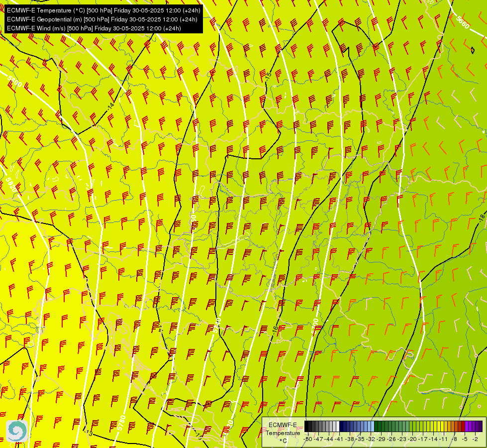This screenshot has height=448, width=487.
Task: Click the -44 legend tick value
Action: [329, 439]
